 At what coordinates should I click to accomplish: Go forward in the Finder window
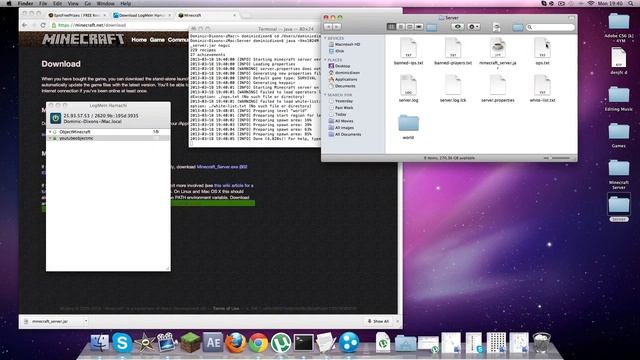click(337, 27)
